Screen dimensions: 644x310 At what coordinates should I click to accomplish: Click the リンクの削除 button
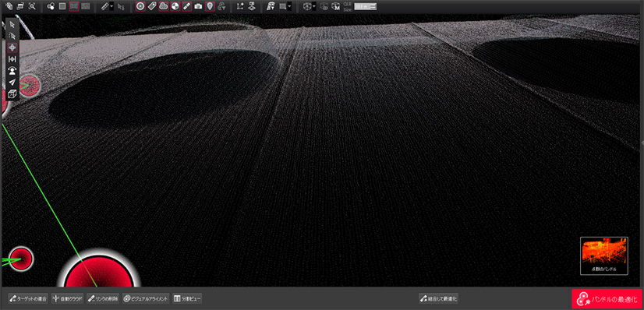coord(103,298)
